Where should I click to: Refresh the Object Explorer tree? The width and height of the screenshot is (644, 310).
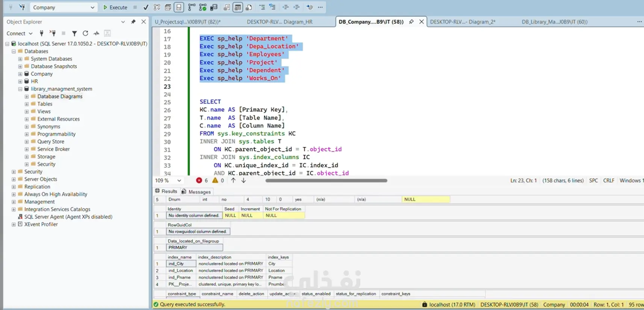pos(85,33)
